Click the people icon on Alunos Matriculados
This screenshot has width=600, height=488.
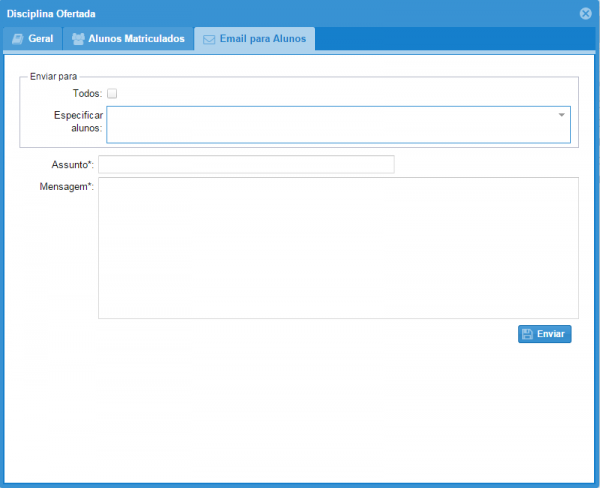coord(78,39)
